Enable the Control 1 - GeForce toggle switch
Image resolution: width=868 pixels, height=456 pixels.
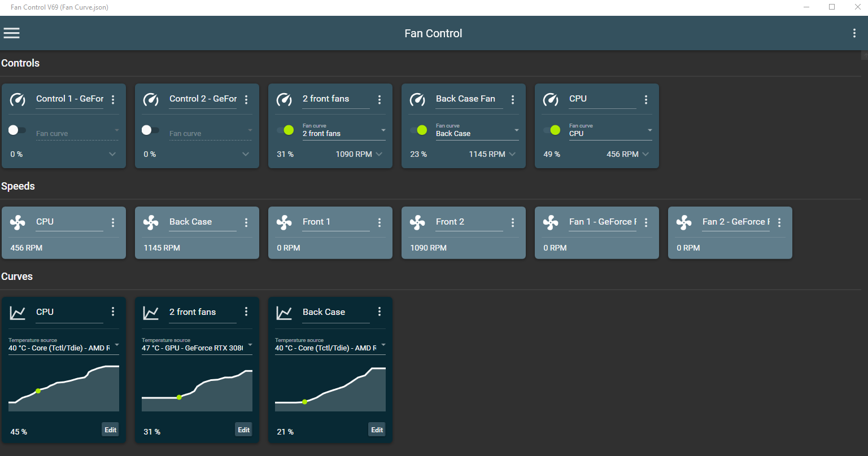point(17,130)
